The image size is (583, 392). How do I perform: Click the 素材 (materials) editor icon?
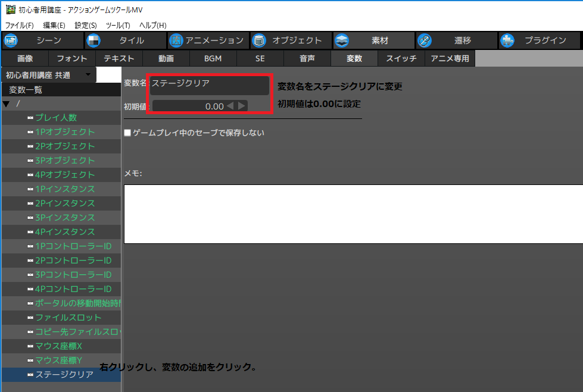[x=341, y=40]
